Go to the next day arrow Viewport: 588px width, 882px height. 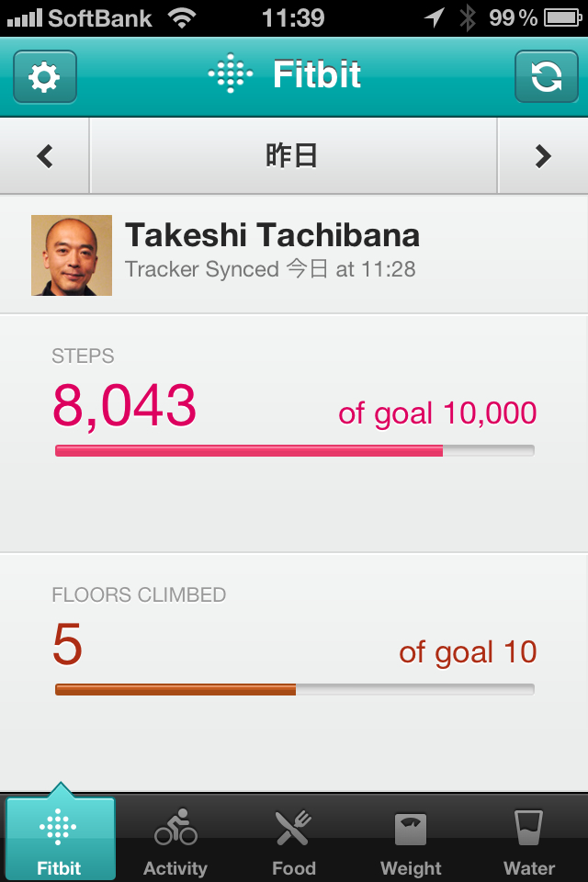point(543,156)
